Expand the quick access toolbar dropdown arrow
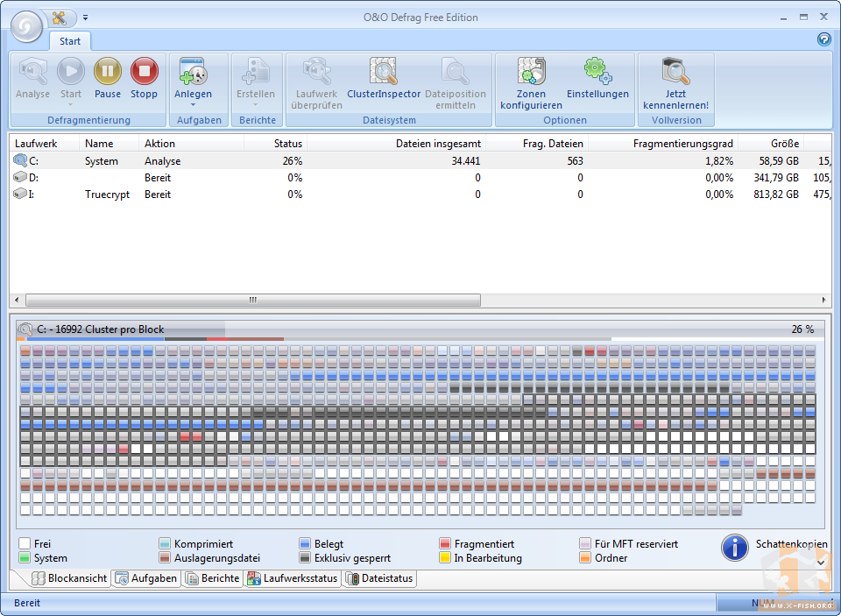 (85, 18)
